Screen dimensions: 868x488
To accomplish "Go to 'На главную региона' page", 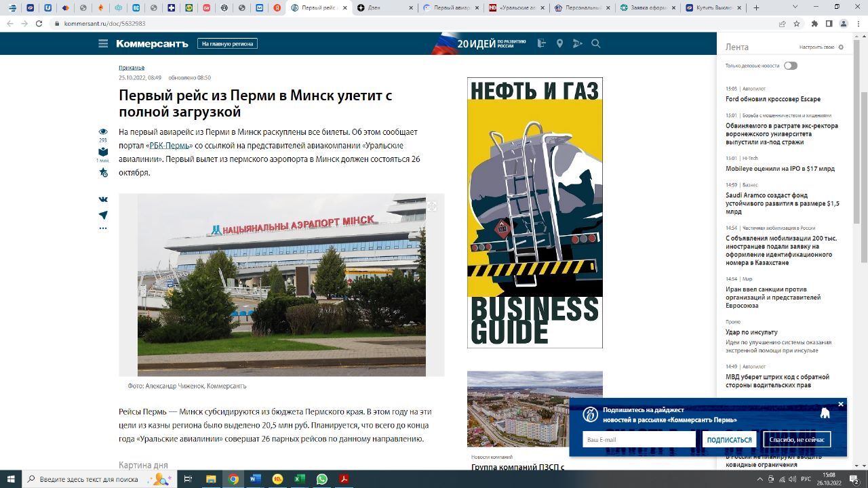I will (x=228, y=43).
